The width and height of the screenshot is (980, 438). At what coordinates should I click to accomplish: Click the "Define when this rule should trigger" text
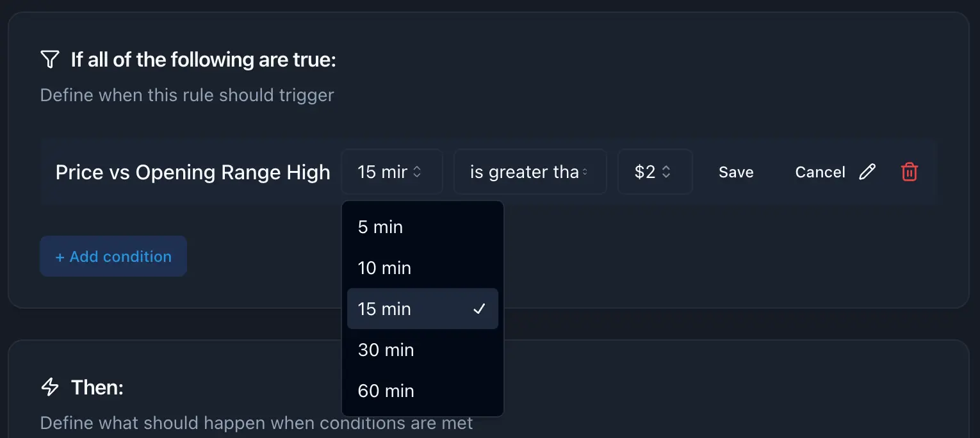click(x=187, y=95)
